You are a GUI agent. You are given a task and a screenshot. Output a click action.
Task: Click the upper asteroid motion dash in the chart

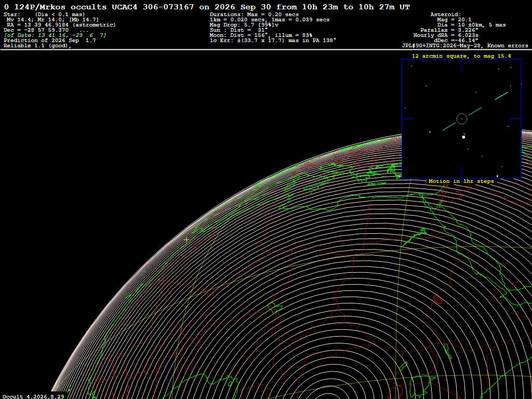pos(501,96)
